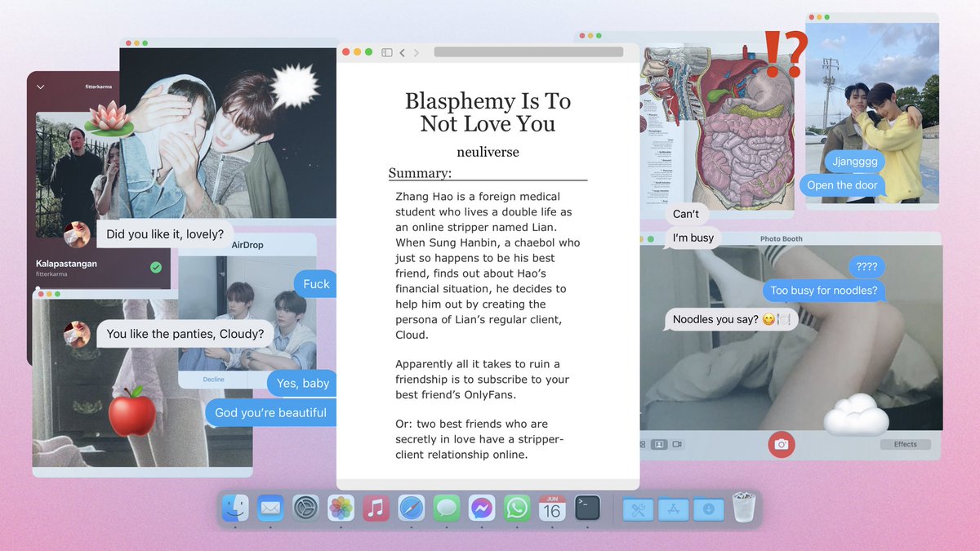980x551 pixels.
Task: Open the Calendar showing June 16
Action: (x=551, y=509)
